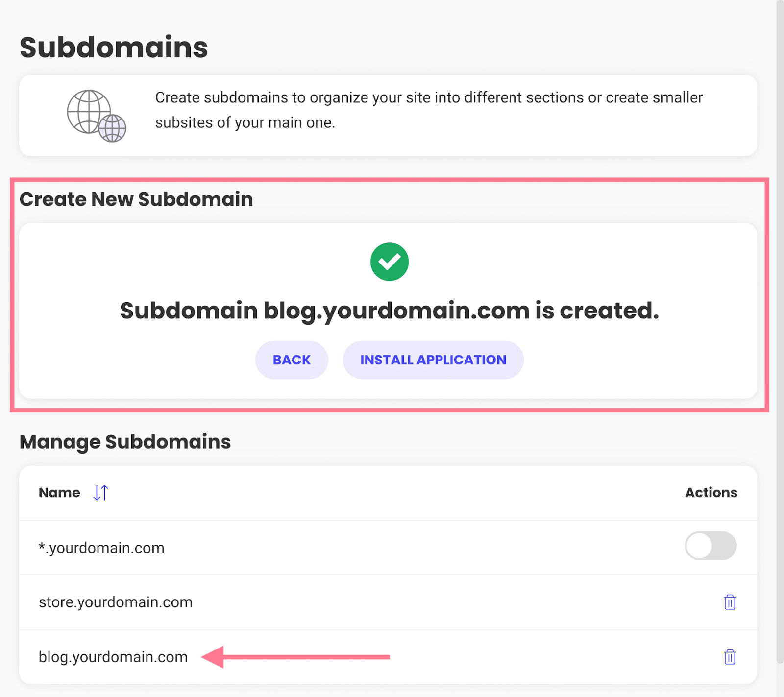Click the pink arrow pointing at blog.yourdomain.com
The image size is (784, 697).
[x=295, y=657]
